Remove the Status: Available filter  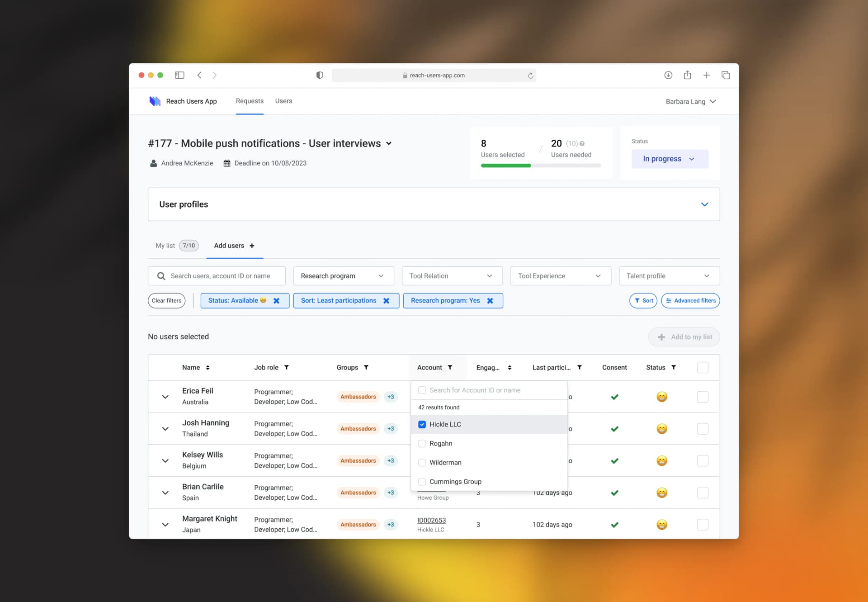point(276,301)
